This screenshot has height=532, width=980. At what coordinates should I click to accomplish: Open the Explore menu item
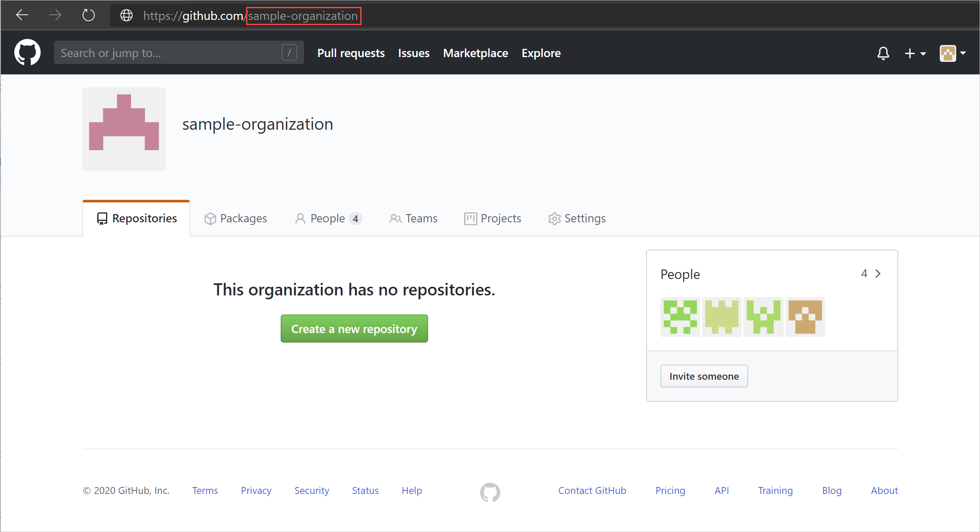(540, 53)
